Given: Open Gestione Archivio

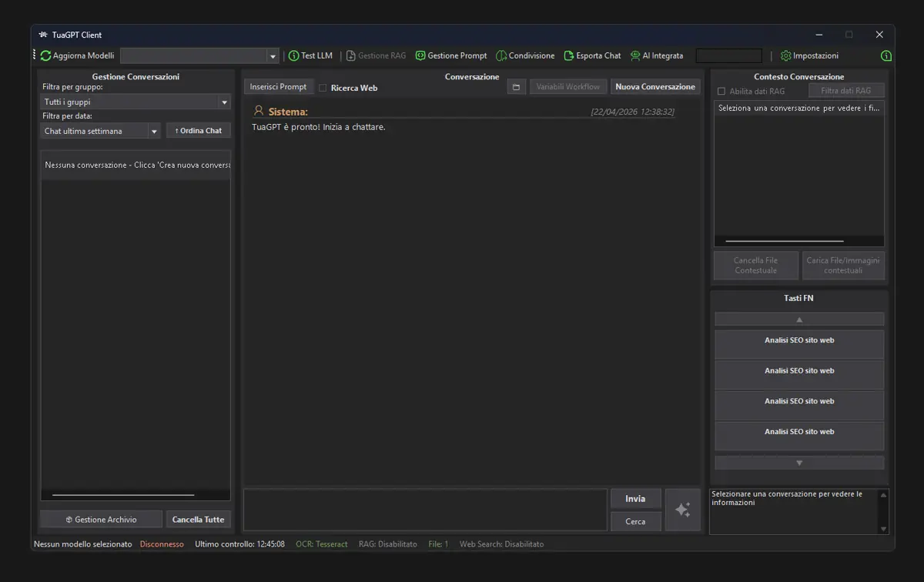Looking at the screenshot, I should 101,520.
